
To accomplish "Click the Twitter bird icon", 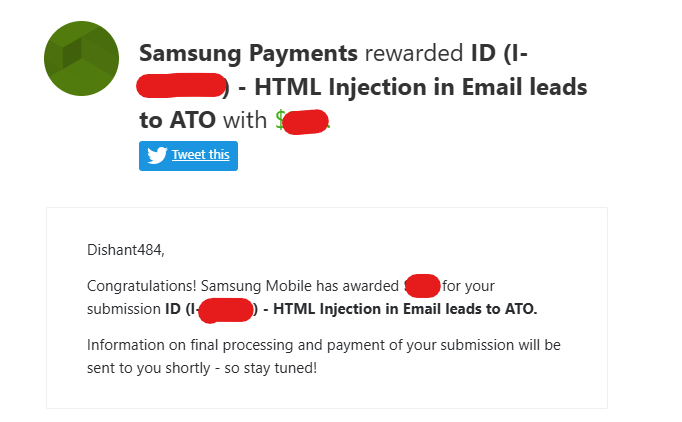I will tap(157, 155).
